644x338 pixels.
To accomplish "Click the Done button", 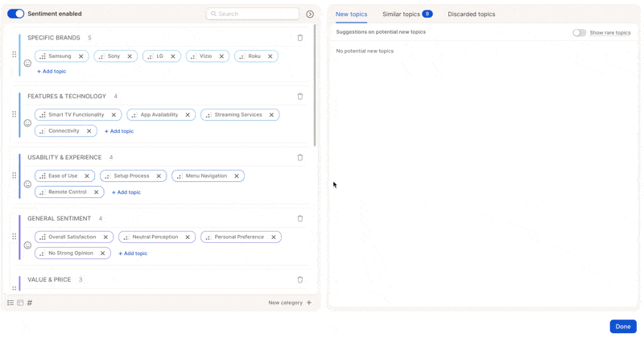I will pyautogui.click(x=622, y=326).
